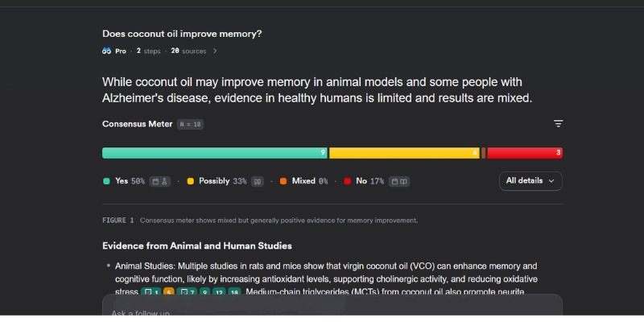This screenshot has height=322, width=644.
Task: Open the All details dropdown
Action: 530,181
